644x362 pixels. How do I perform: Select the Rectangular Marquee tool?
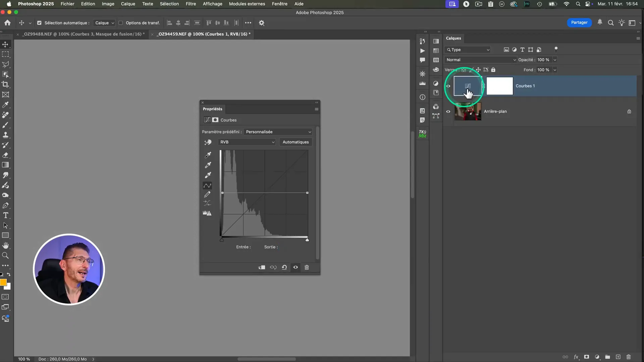click(5, 54)
